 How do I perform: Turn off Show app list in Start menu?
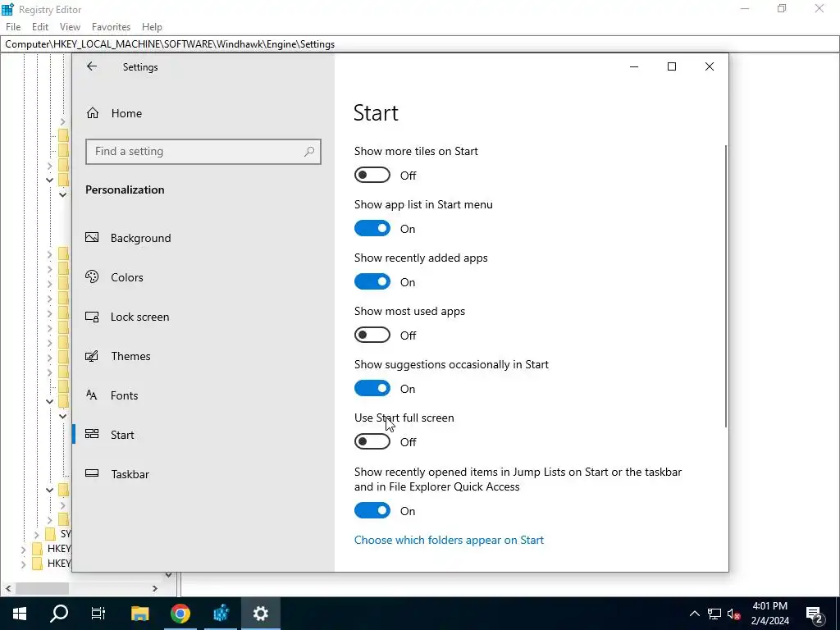372,228
